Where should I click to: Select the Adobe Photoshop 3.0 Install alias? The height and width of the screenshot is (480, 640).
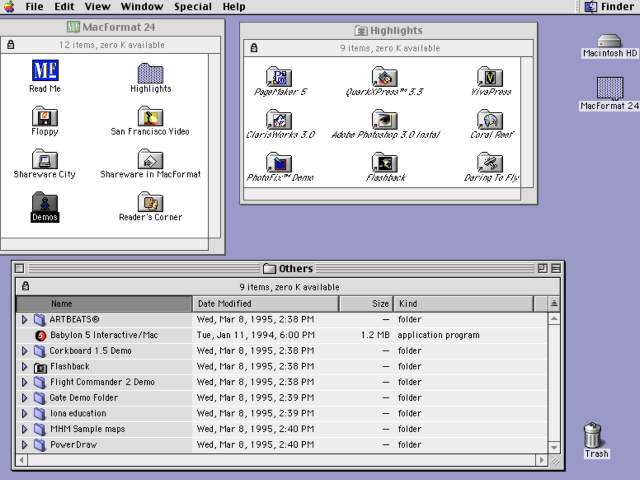[384, 120]
